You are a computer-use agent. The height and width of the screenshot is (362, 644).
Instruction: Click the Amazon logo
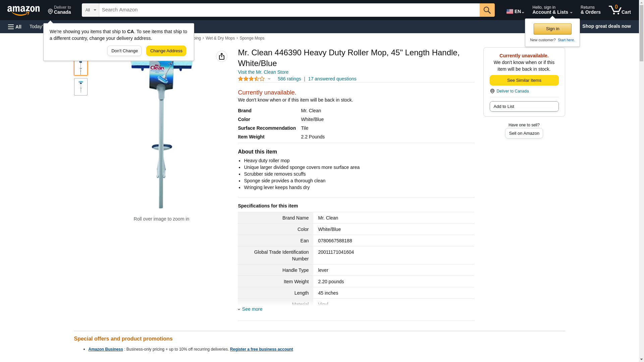click(23, 10)
